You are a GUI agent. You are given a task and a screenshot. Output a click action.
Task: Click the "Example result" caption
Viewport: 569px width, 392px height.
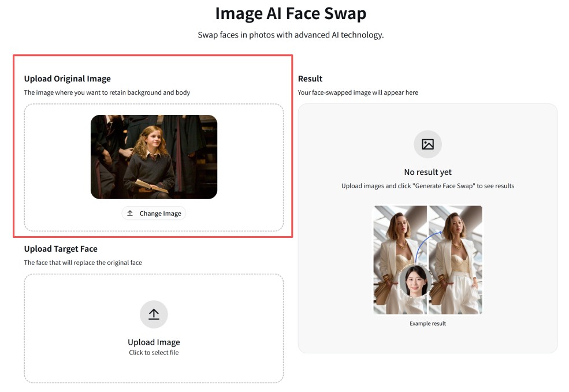(x=427, y=323)
